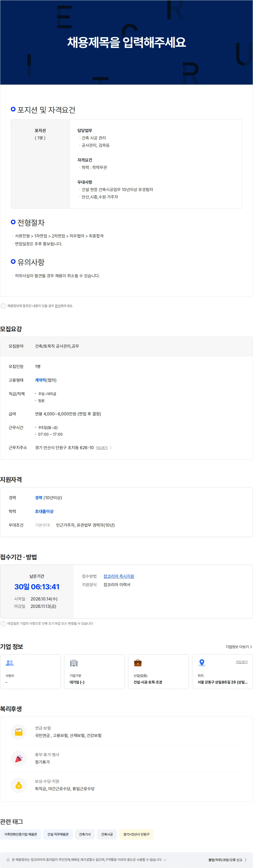Click the 07:00 ~ 17:00 working hours
Screen dimensions: 253x868
(x=50, y=434)
